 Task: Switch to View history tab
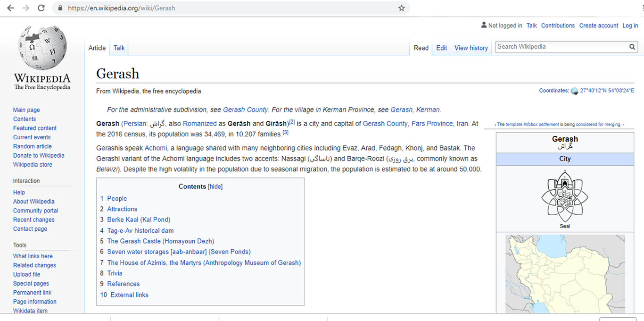pyautogui.click(x=471, y=48)
